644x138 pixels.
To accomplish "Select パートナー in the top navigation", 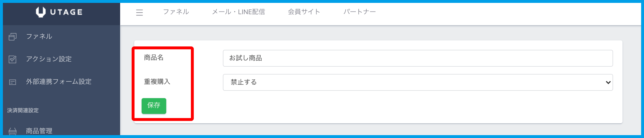I will [x=359, y=12].
